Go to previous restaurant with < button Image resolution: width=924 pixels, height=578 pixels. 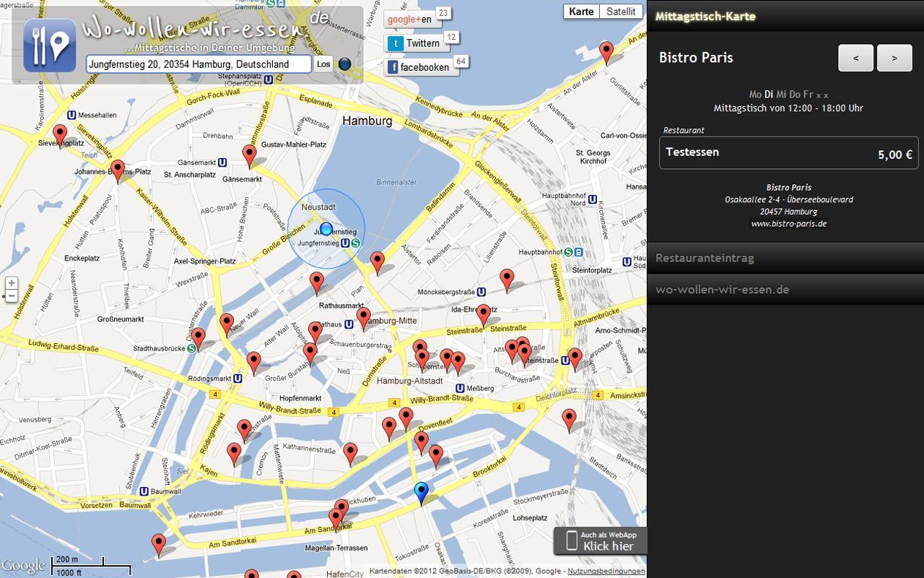855,58
